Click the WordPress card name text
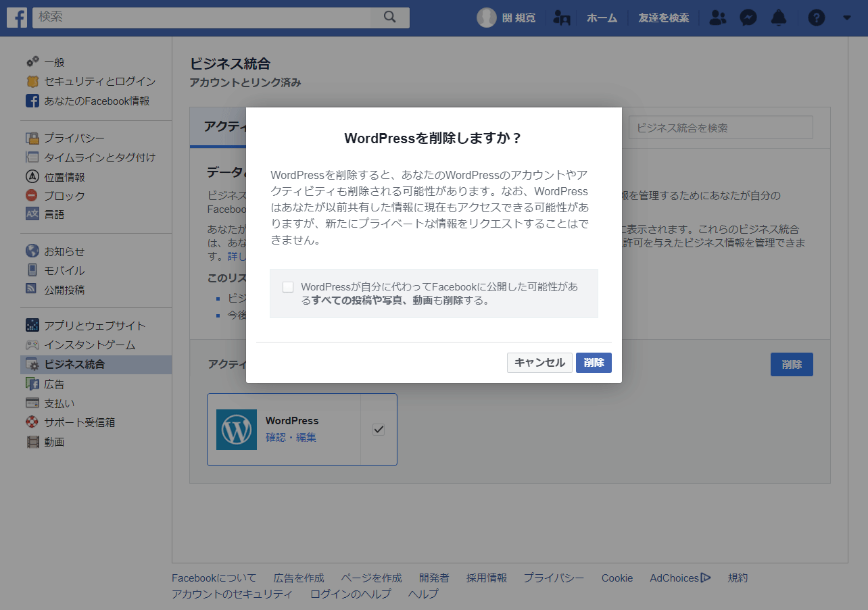This screenshot has height=610, width=868. (x=292, y=421)
